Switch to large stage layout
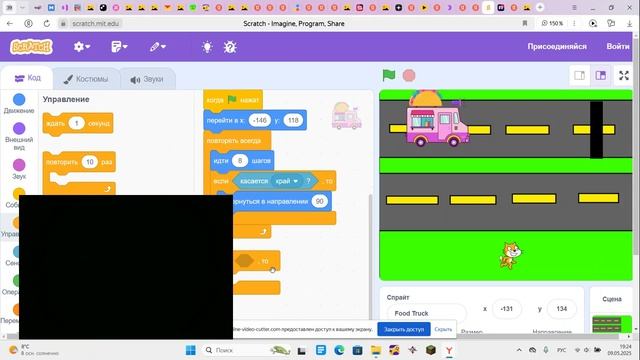 coord(600,75)
